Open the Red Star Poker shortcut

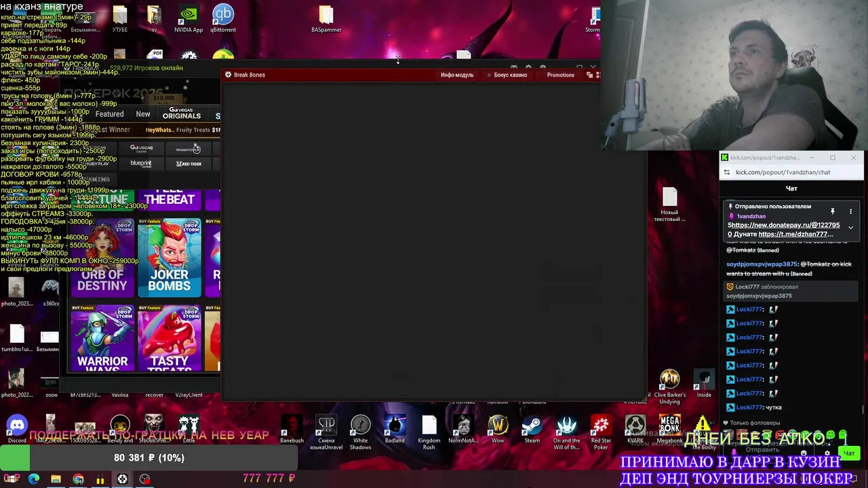(601, 432)
